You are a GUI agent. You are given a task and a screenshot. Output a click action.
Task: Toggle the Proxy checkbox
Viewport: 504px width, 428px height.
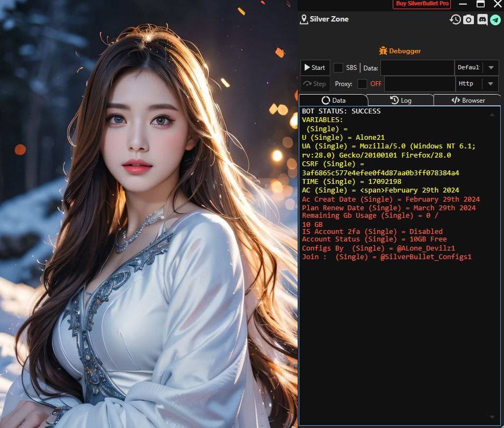click(x=362, y=83)
